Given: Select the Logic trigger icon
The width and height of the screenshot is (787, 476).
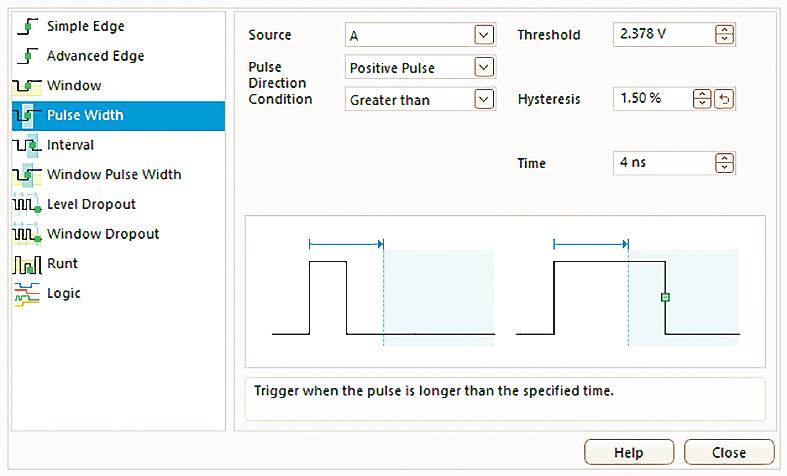Looking at the screenshot, I should pos(27,294).
